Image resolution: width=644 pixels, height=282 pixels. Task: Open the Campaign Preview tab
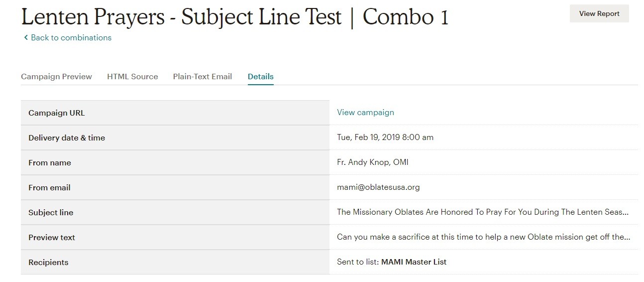point(56,77)
